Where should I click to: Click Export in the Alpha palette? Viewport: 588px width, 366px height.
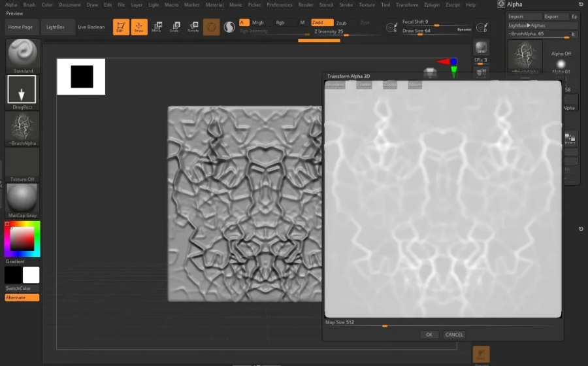tap(556, 16)
